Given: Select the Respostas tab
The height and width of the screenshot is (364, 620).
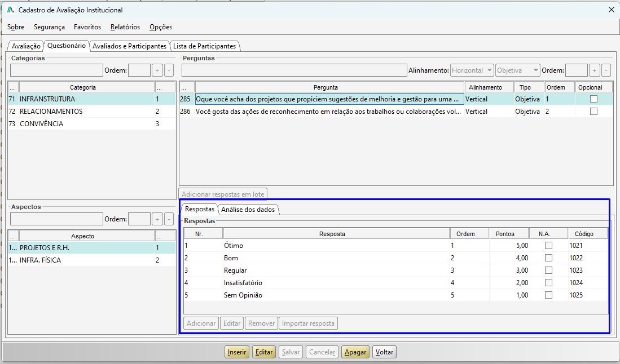Looking at the screenshot, I should point(200,209).
